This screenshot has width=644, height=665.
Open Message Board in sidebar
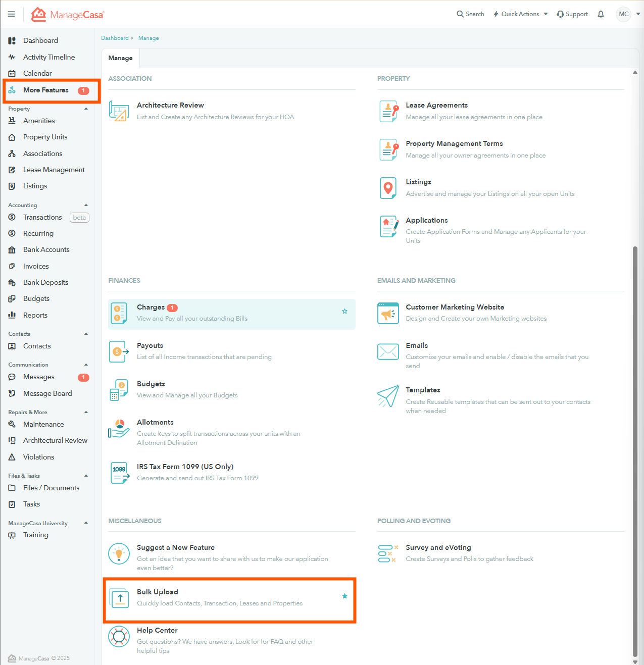tap(47, 393)
